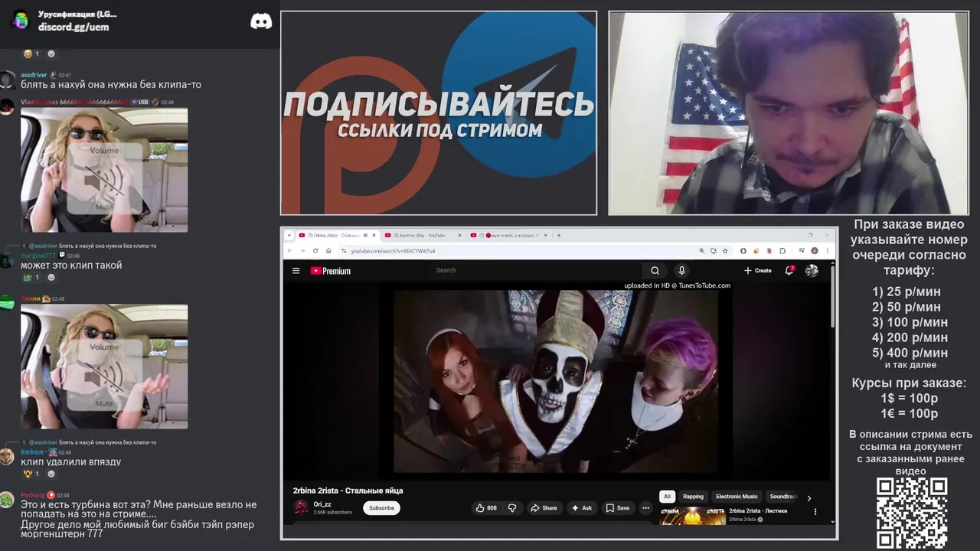Open the discord.gg/uem invite text
Viewport: 980px width, 551px height.
[x=73, y=27]
